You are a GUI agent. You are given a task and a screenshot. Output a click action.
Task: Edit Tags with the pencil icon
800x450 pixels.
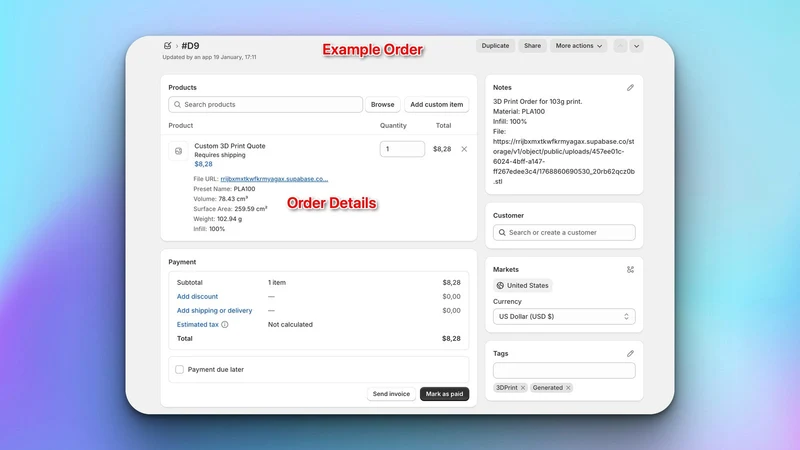630,354
